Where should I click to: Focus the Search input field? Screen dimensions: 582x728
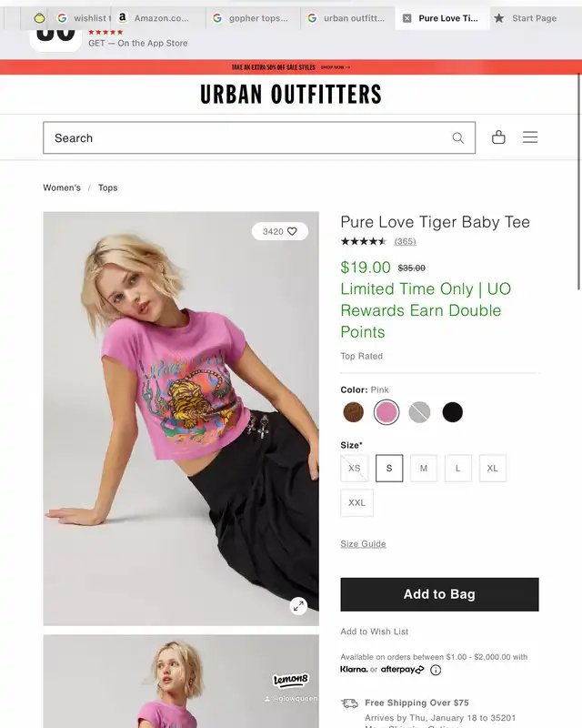tap(259, 138)
